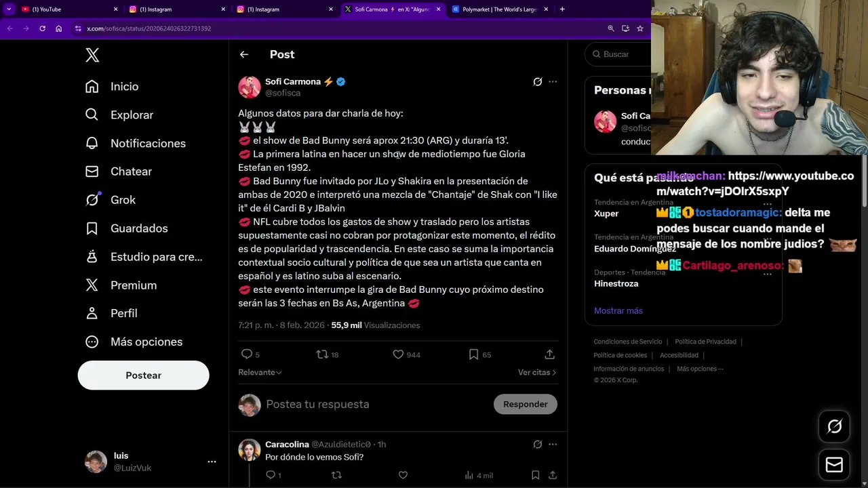Viewport: 868px width, 488px height.
Task: Open Notificaciones in sidebar
Action: click(x=136, y=144)
